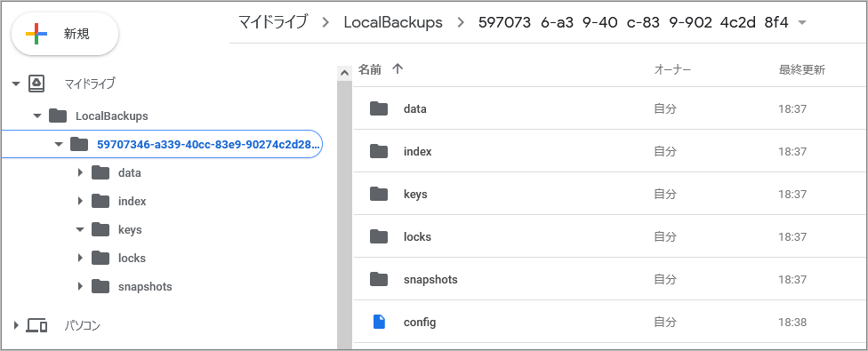
Task: Sort by 名前 column header
Action: click(x=370, y=69)
